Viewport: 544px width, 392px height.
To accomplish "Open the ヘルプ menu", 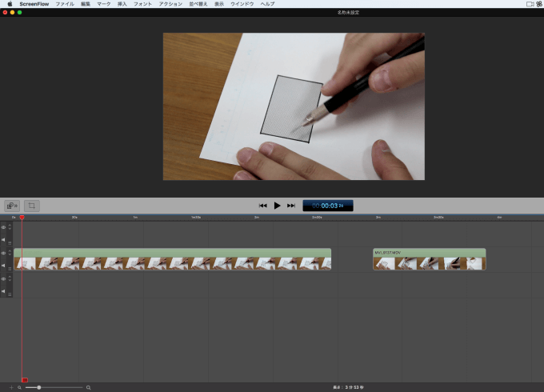I will coord(267,4).
